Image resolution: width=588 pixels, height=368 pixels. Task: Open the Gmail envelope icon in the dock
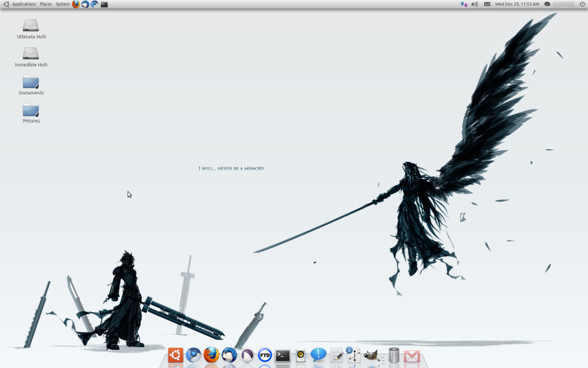(412, 356)
